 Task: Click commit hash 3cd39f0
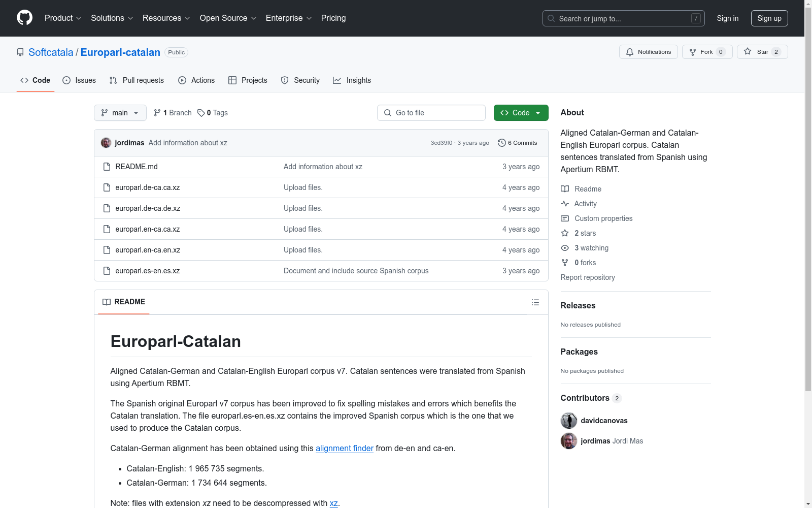442,143
